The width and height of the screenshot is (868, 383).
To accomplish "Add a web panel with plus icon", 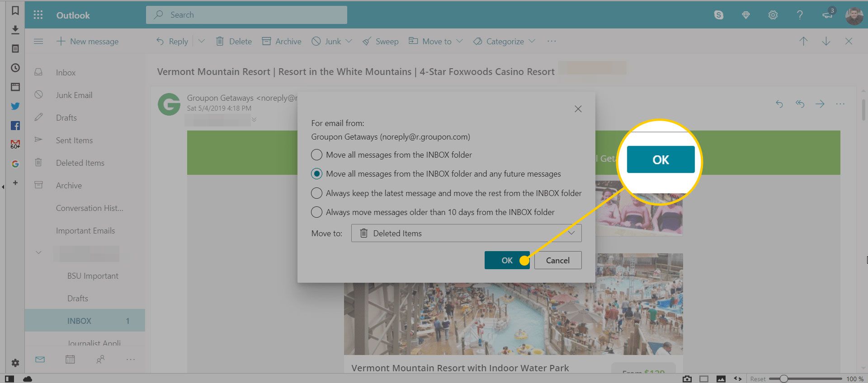I will 15,182.
